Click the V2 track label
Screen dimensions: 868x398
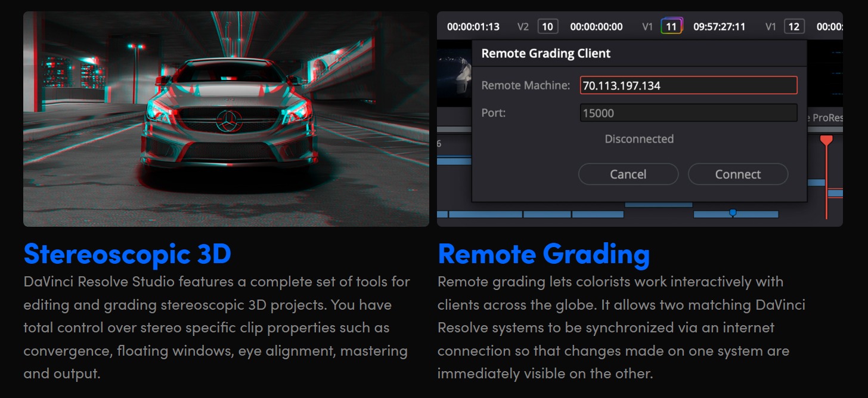(x=523, y=26)
